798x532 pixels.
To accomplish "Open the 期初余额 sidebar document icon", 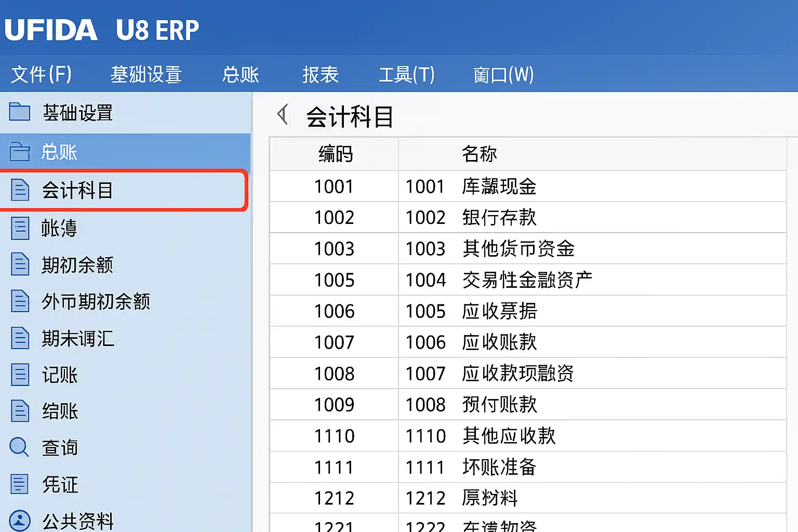I will (20, 264).
